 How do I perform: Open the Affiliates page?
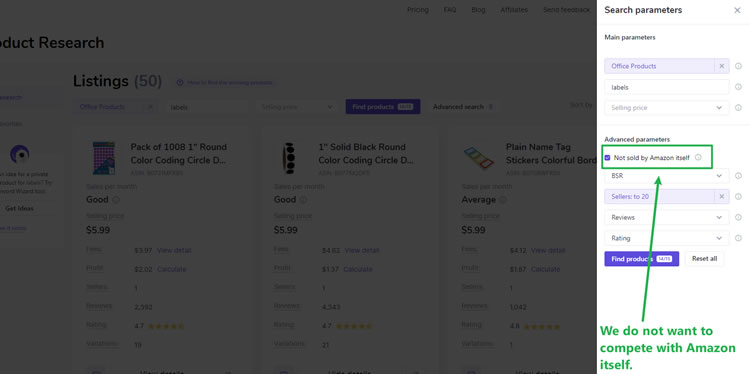(x=514, y=10)
